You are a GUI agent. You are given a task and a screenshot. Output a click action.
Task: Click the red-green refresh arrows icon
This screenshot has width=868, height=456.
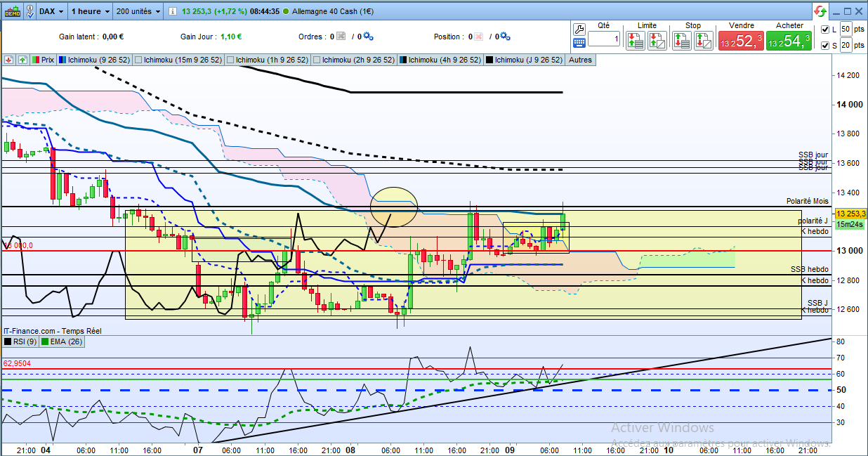(820, 11)
